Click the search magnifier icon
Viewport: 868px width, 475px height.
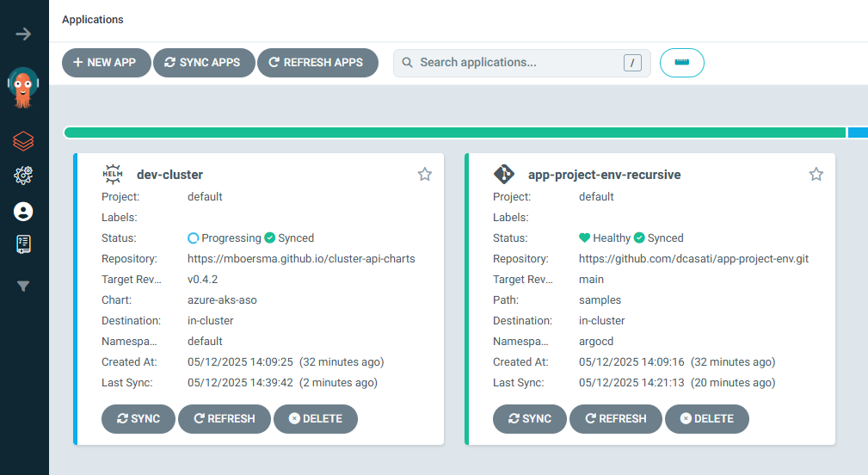pyautogui.click(x=407, y=63)
